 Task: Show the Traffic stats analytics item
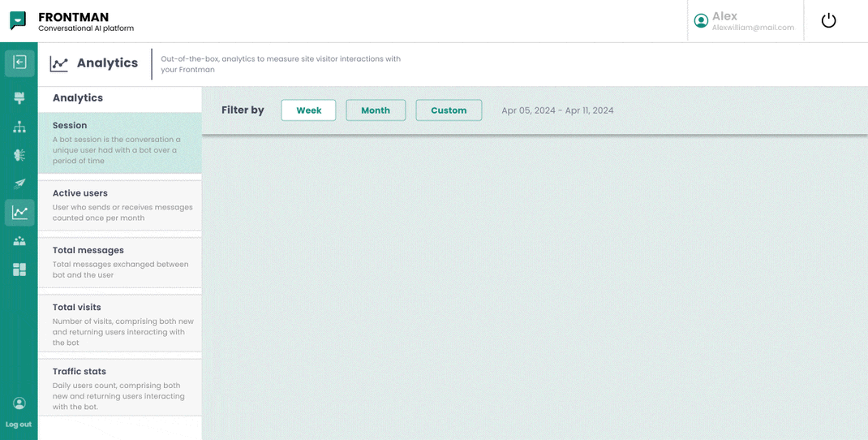119,388
